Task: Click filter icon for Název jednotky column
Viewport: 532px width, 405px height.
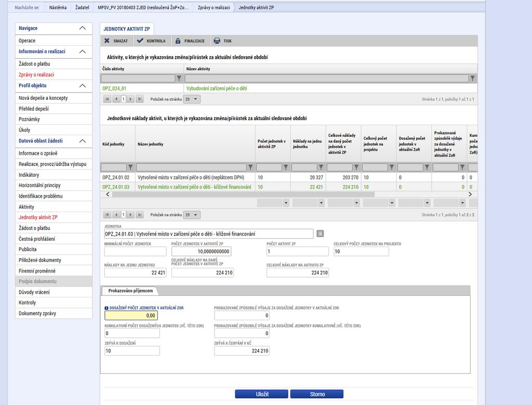Action: click(250, 167)
